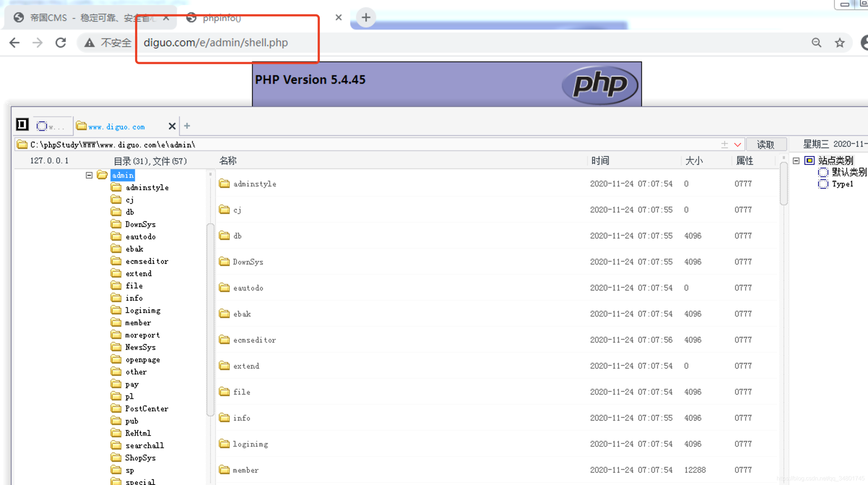Click the date '星期三 2020-11-' label
The width and height of the screenshot is (868, 485).
click(835, 144)
